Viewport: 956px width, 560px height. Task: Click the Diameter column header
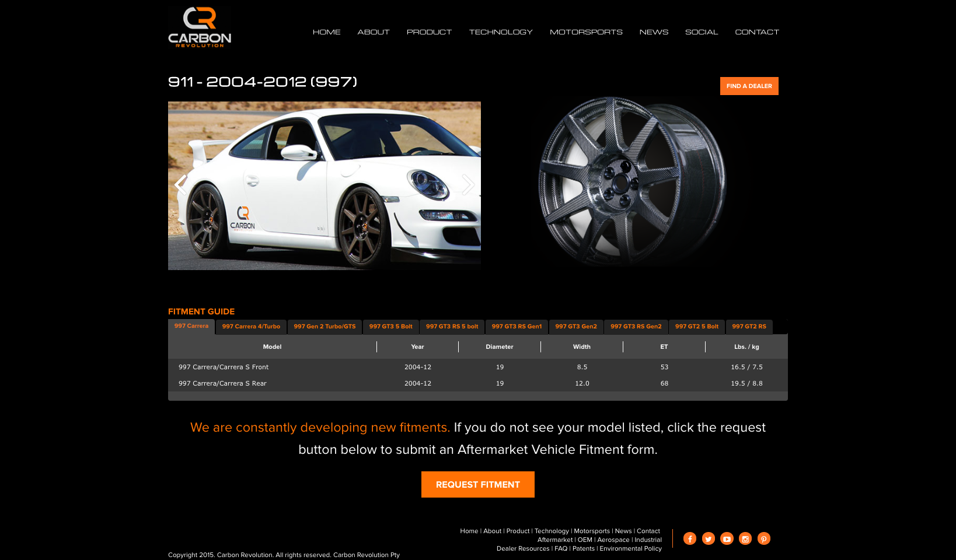coord(500,346)
